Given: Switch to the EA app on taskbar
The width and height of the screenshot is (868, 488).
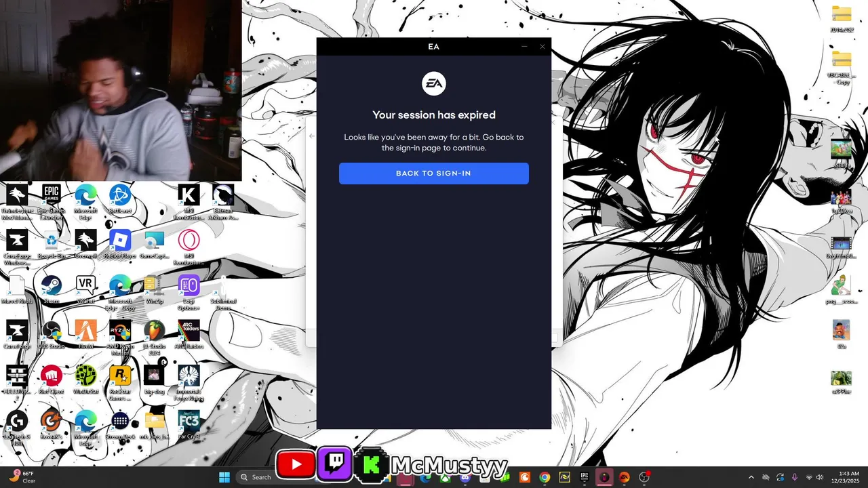Looking at the screenshot, I should click(624, 477).
